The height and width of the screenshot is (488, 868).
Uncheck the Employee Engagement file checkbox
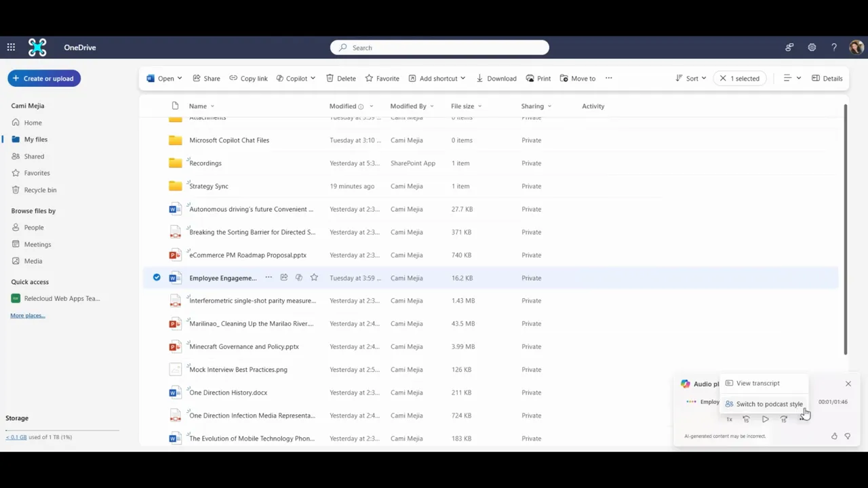157,278
